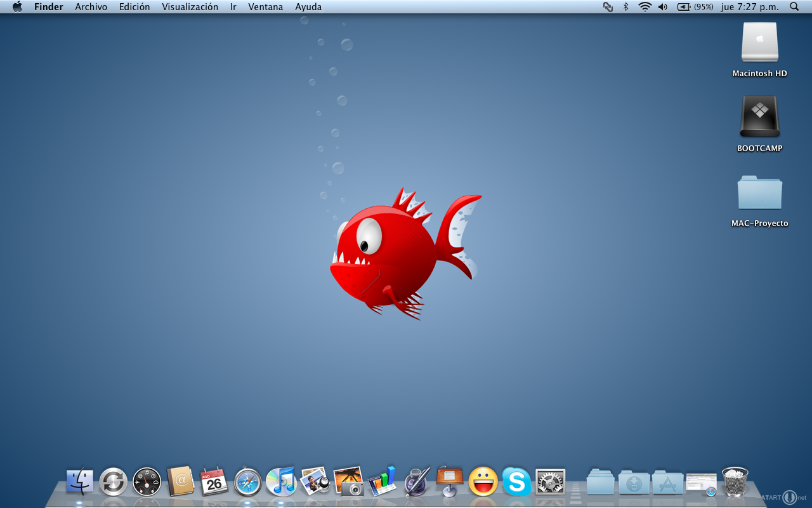Open battery status showing 95%
The width and height of the screenshot is (812, 508).
[x=695, y=7]
